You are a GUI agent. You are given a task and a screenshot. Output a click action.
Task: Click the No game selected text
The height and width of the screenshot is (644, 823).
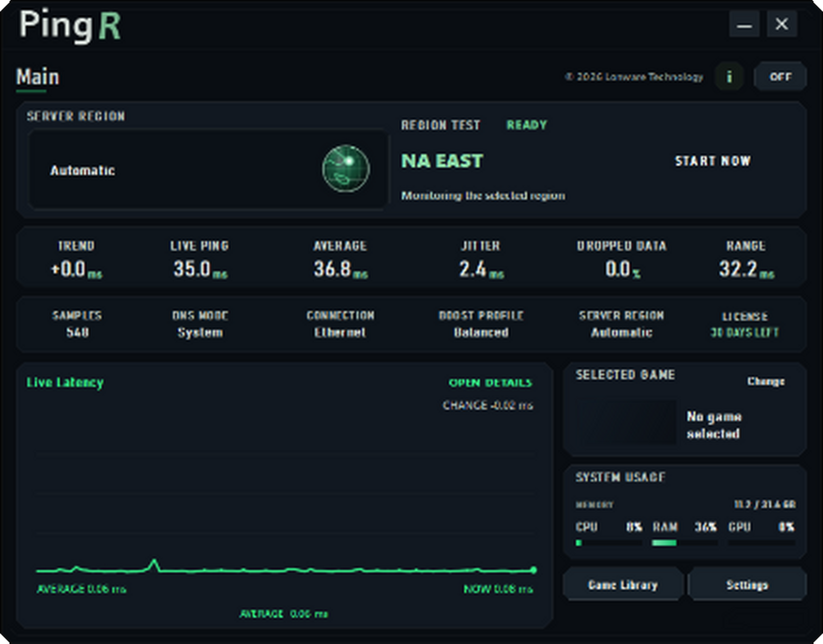714,425
